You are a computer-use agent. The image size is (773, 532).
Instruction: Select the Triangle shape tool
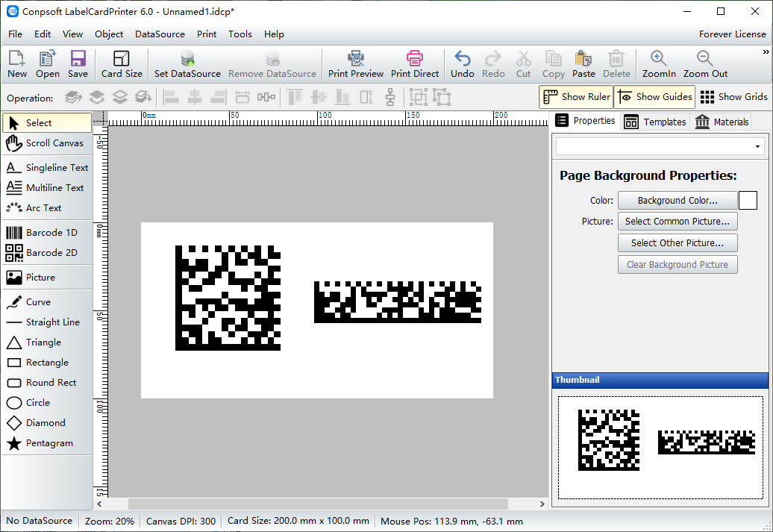(x=47, y=342)
